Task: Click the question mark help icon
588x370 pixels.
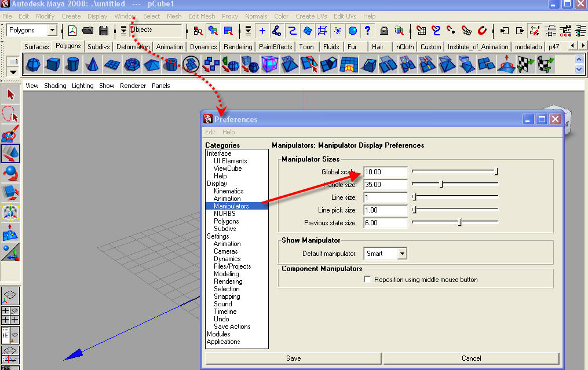Action: click(367, 31)
